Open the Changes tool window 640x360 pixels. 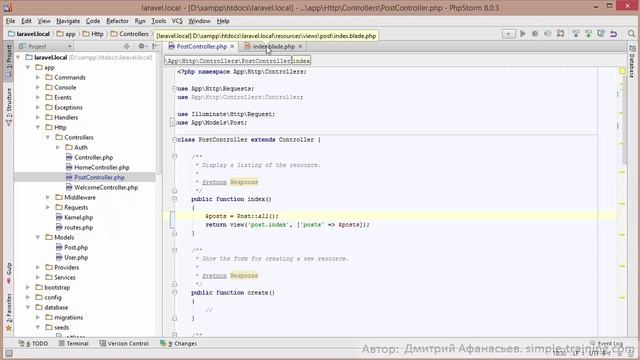[x=179, y=344]
